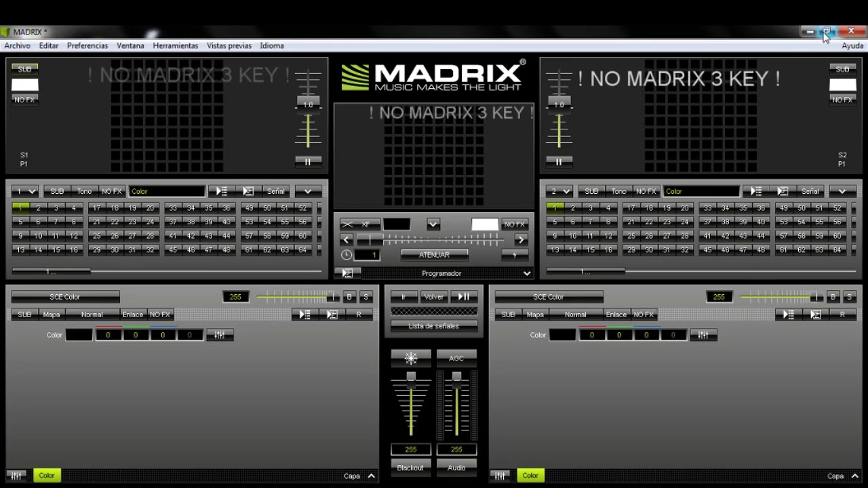The image size is (868, 488).
Task: Toggle the left effect S solo button
Action: (x=366, y=297)
